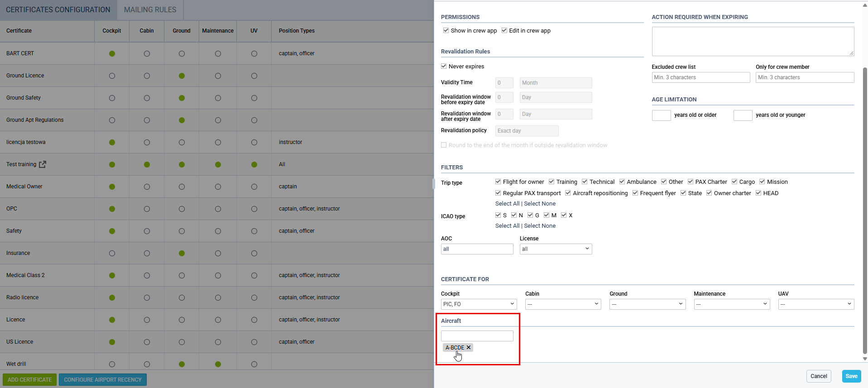868x388 pixels.
Task: Remove the A-BCDE aircraft tag
Action: 469,347
